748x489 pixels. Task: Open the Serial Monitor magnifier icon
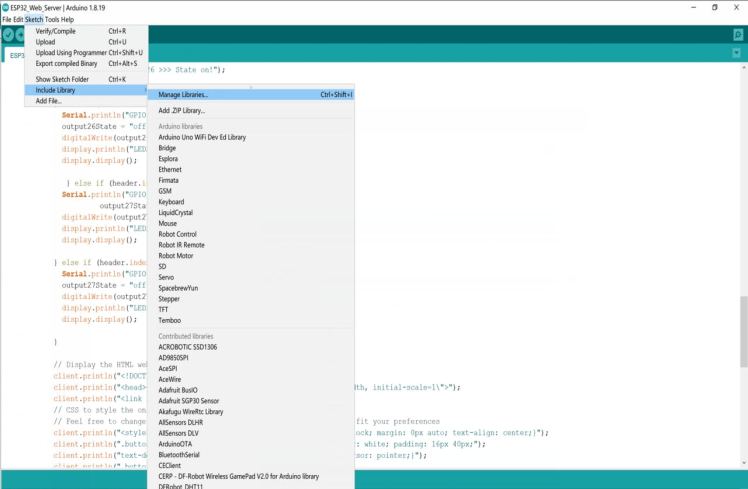[738, 34]
